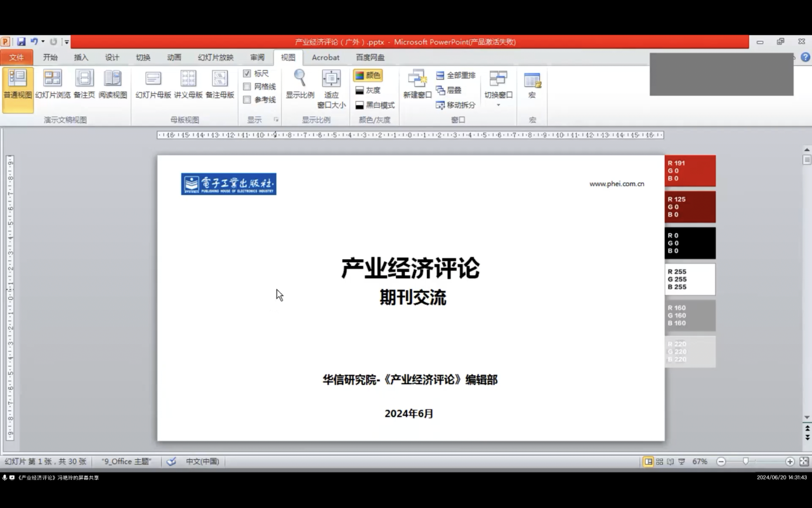Uncheck the Ruler (标尺) checkbox
The width and height of the screenshot is (812, 508).
(x=247, y=74)
